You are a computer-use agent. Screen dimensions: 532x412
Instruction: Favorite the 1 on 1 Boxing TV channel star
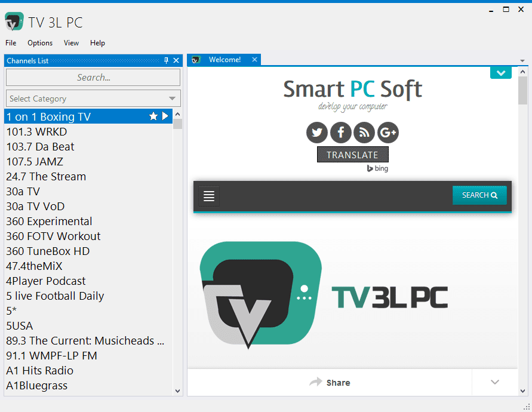(x=153, y=116)
